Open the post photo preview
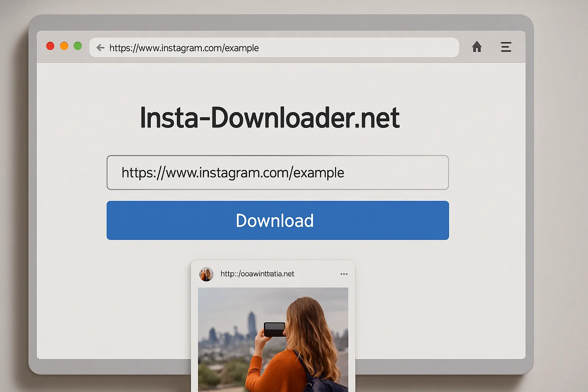 click(273, 340)
